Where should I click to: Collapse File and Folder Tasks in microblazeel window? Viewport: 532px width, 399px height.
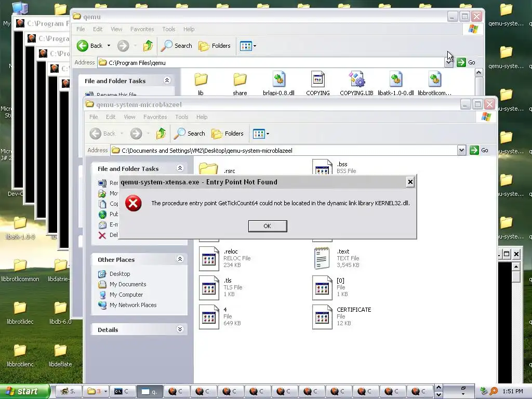click(x=180, y=168)
